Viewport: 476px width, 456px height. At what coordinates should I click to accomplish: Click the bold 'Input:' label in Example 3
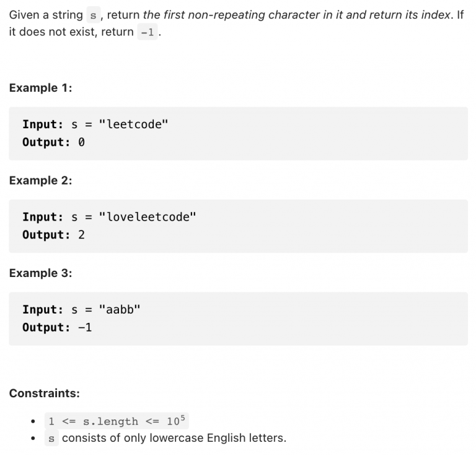[x=43, y=309]
